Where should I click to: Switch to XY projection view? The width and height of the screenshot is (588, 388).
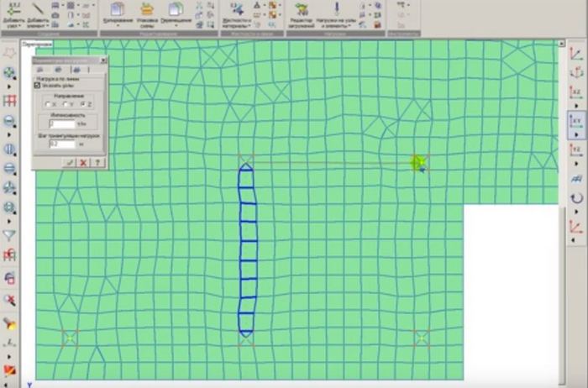point(576,122)
